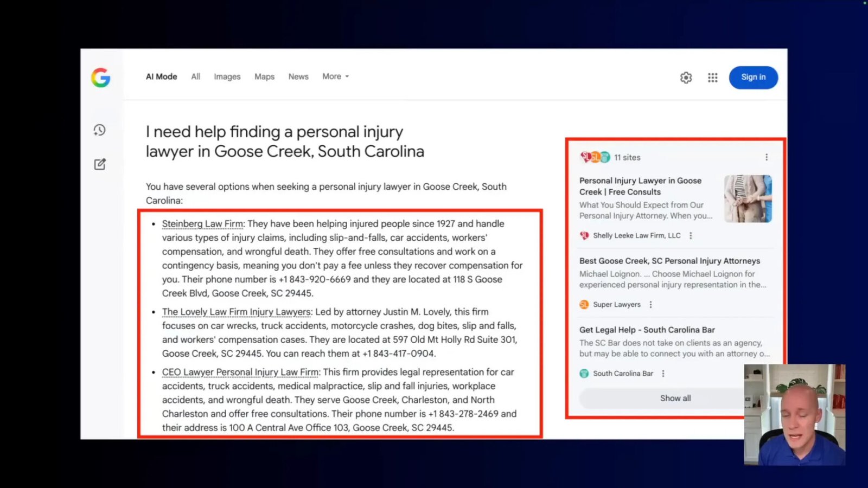868x488 pixels.
Task: Open three-dot menu beside 11 sites
Action: 767,157
